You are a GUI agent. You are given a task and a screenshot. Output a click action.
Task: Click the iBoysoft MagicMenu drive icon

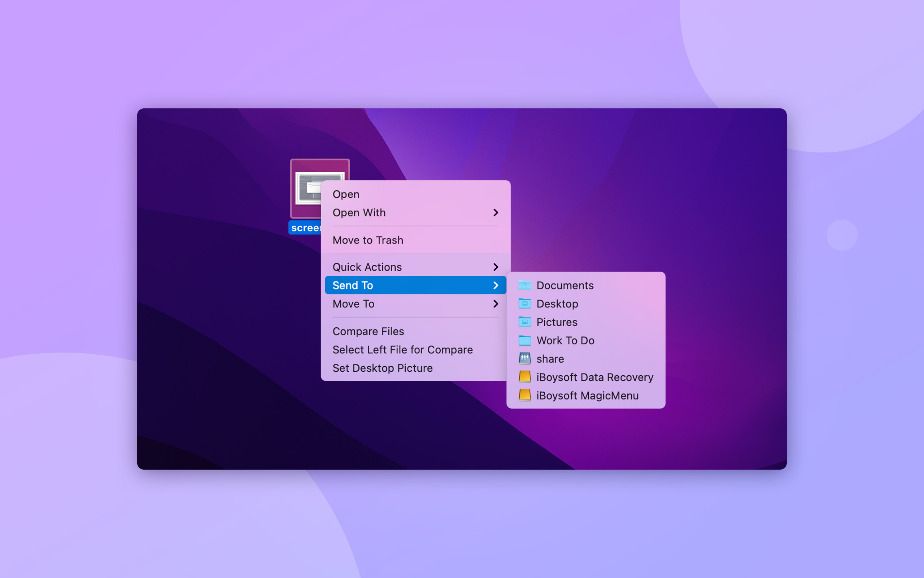[524, 395]
